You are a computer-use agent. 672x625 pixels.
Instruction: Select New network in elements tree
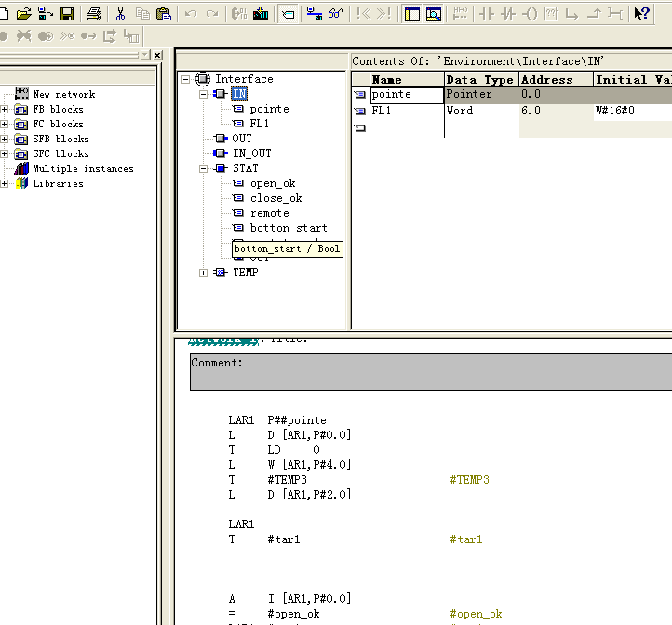tap(64, 94)
